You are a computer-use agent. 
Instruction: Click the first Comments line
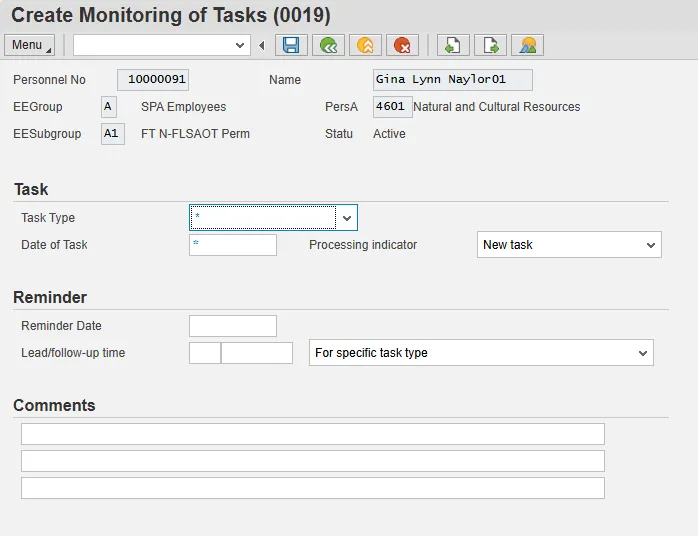pyautogui.click(x=313, y=434)
